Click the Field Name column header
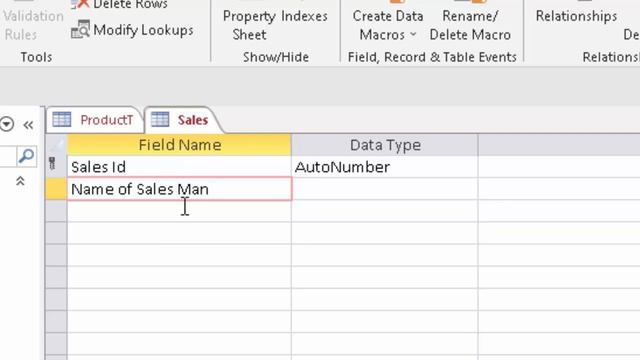This screenshot has width=640, height=360. pyautogui.click(x=179, y=145)
